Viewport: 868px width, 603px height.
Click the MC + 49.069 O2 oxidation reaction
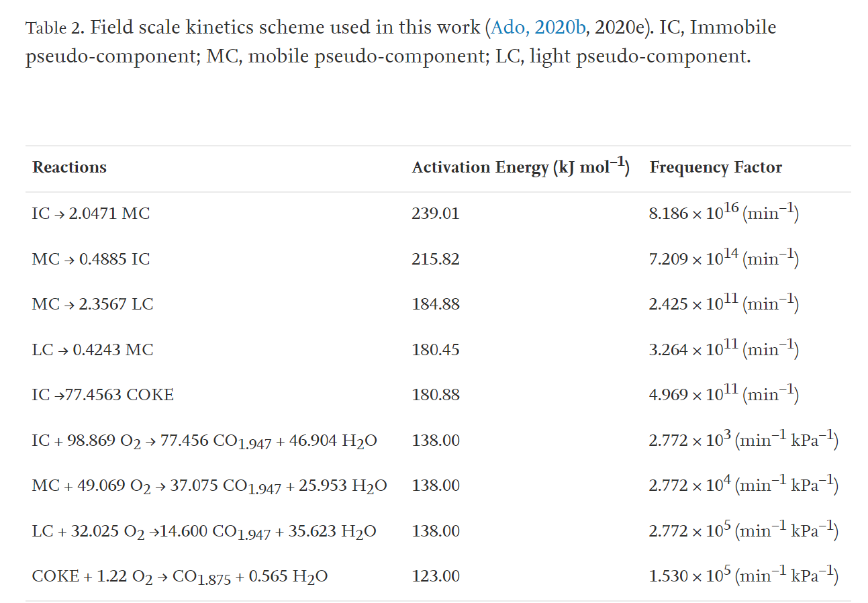[x=209, y=486]
